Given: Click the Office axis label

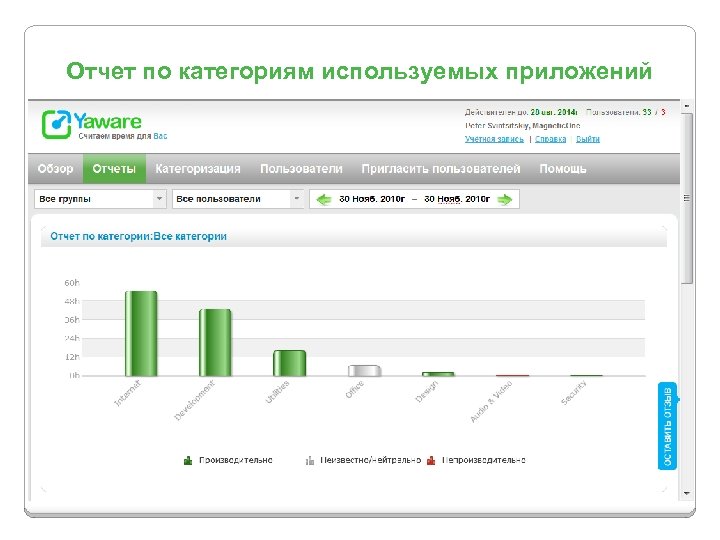Looking at the screenshot, I should [354, 389].
